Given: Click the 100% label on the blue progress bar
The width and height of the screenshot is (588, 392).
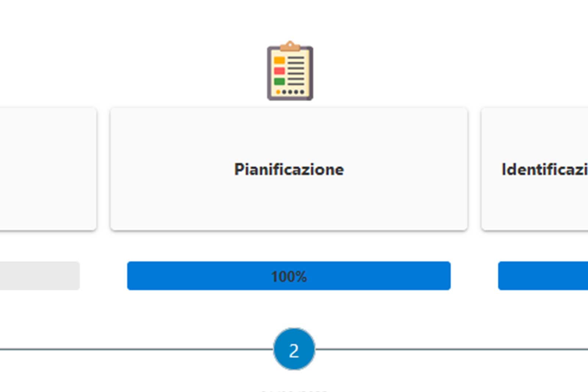Looking at the screenshot, I should (289, 276).
